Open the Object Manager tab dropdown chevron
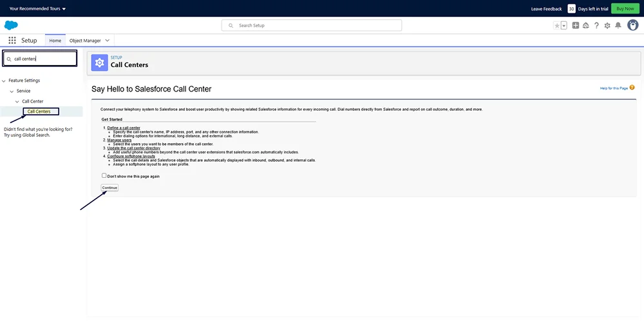 tap(108, 41)
